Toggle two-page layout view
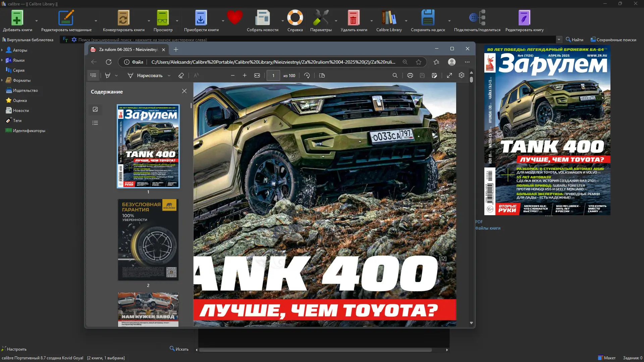This screenshot has height=362, width=644. pyautogui.click(x=322, y=75)
